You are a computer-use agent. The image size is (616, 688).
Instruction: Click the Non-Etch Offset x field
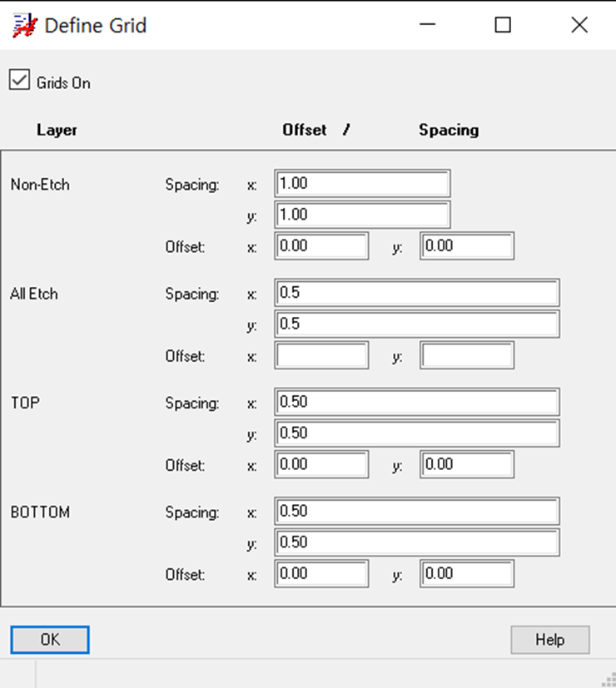pyautogui.click(x=321, y=245)
